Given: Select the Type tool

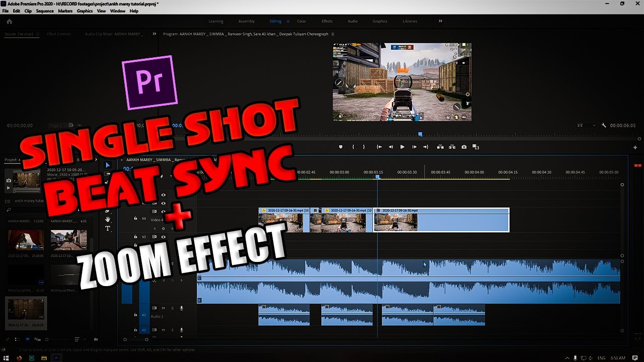Looking at the screenshot, I should tap(108, 229).
